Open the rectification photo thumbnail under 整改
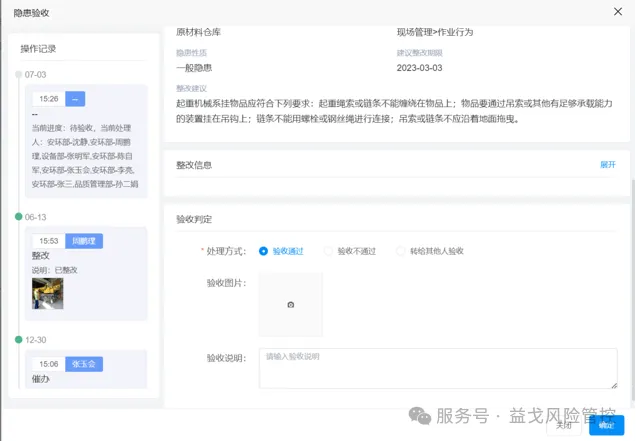The height and width of the screenshot is (441, 636). pos(47,294)
